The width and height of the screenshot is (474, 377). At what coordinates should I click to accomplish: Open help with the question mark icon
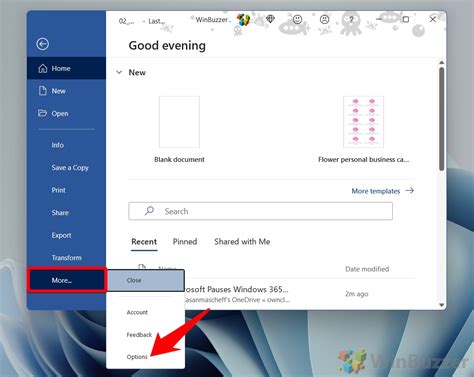[351, 20]
